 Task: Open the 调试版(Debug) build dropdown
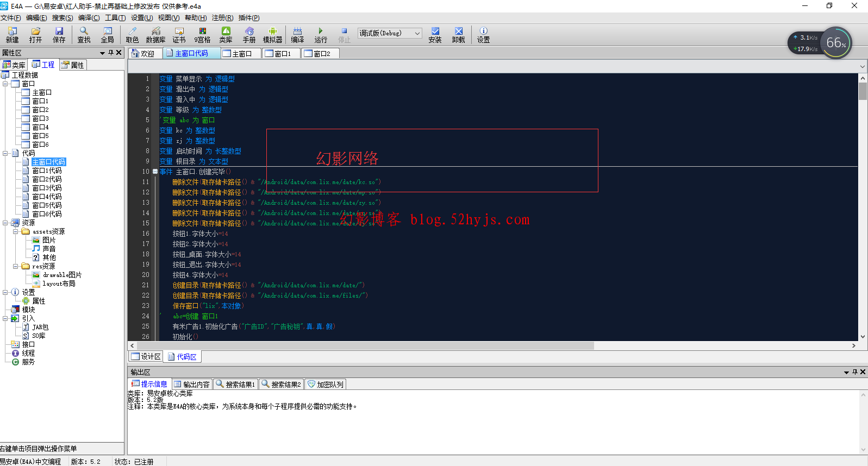[417, 33]
